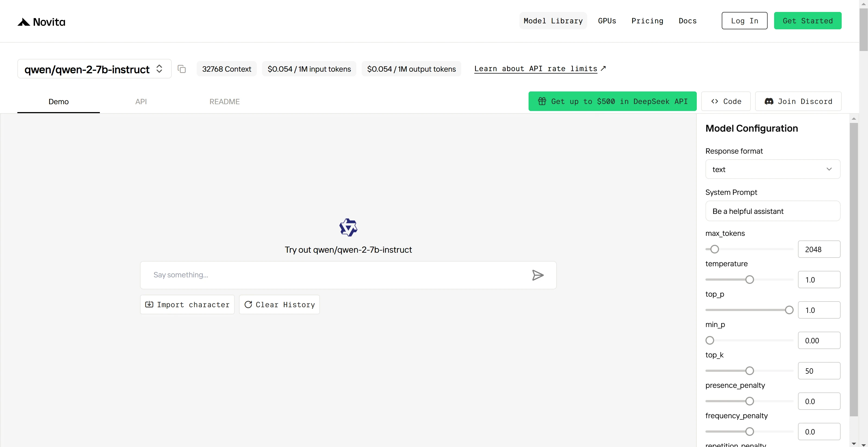Viewport: 868px width, 447px height.
Task: Click the $0.054 / 1M input tokens badge
Action: (x=309, y=69)
